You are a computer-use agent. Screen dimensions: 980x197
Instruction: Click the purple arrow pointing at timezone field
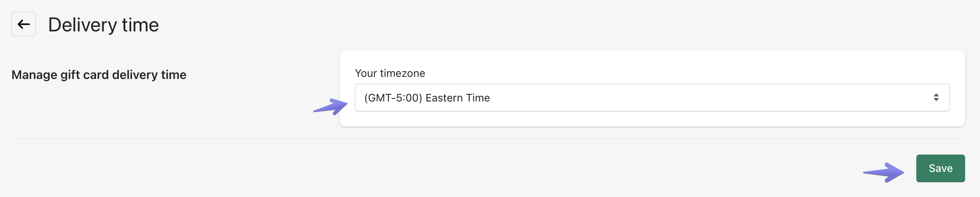pyautogui.click(x=331, y=106)
